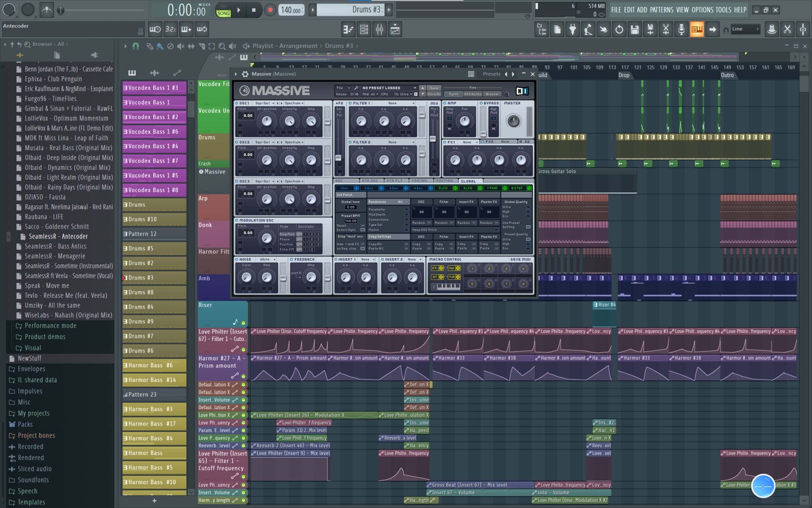Click the 140.000 tempo field
Image resolution: width=812 pixels, height=508 pixels.
(x=291, y=10)
